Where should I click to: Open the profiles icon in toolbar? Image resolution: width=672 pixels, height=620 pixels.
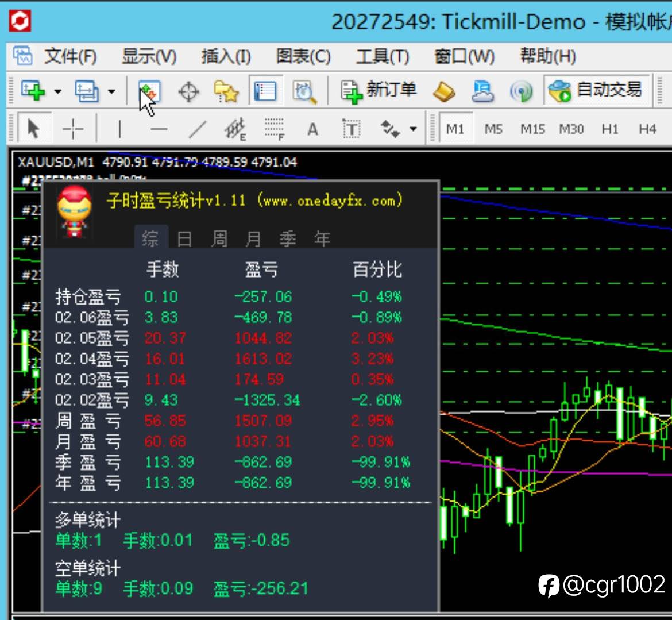pos(86,91)
